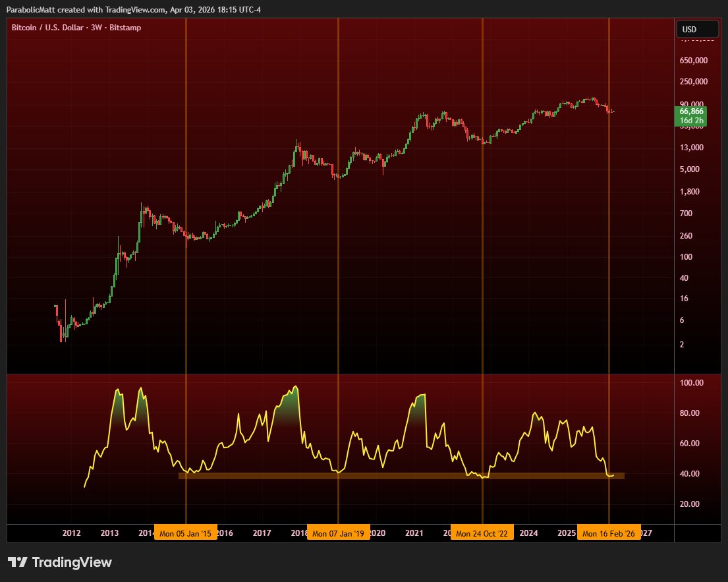Click the 40 price scale label

coord(684,278)
